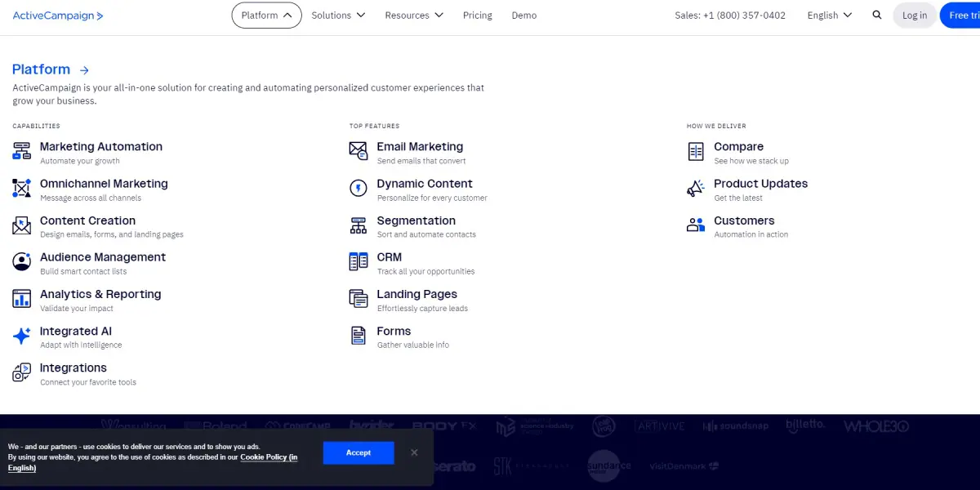
Task: Click the Analytics & Reporting chart icon
Action: (22, 299)
